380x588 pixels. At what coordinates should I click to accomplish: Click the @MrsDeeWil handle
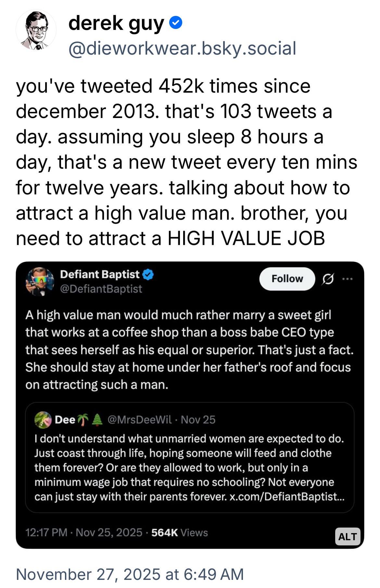coord(139,420)
